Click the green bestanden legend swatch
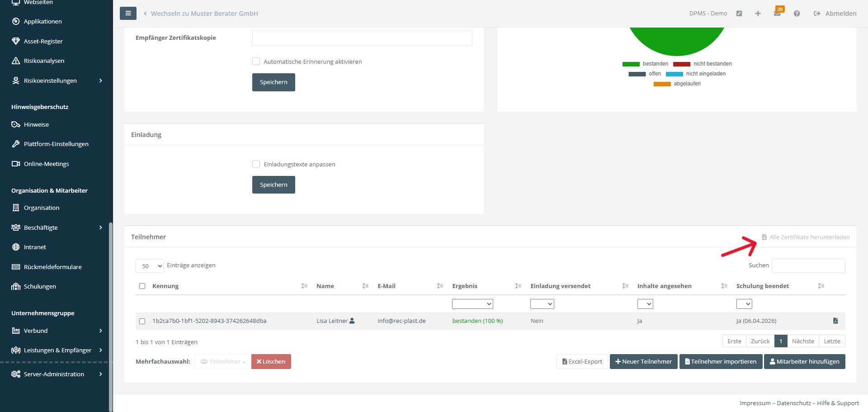The image size is (868, 412). click(x=631, y=64)
